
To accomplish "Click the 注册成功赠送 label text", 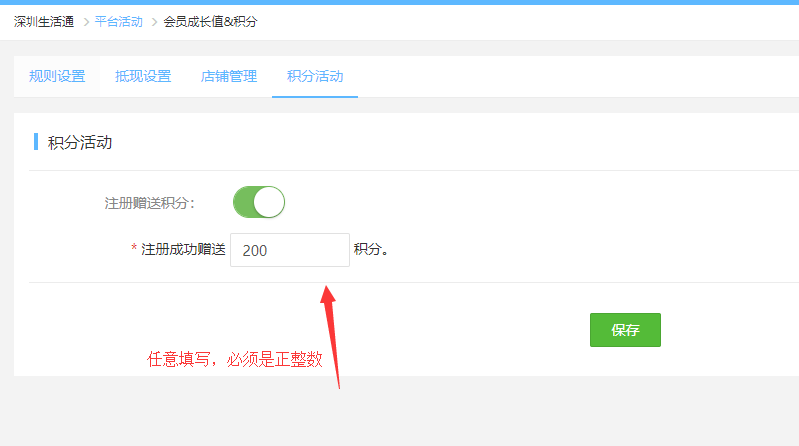I will coord(183,249).
